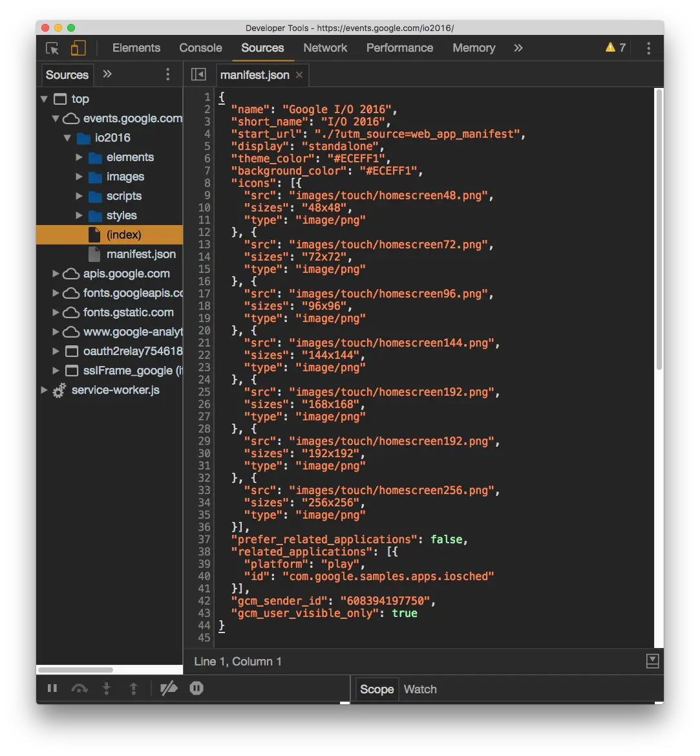Click the warnings count icon
Screen dimensions: 700x756
(615, 47)
